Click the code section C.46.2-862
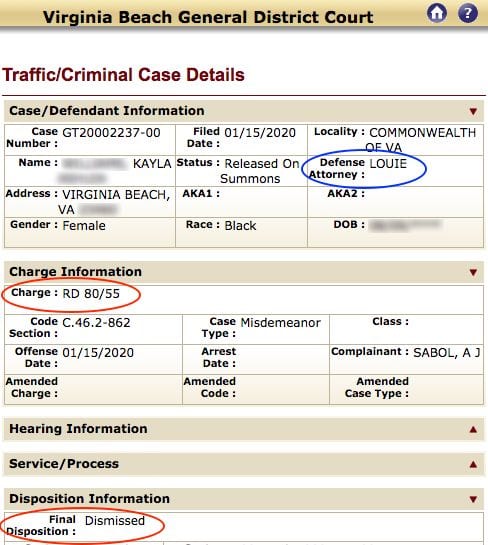This screenshot has height=545, width=488. [96, 323]
